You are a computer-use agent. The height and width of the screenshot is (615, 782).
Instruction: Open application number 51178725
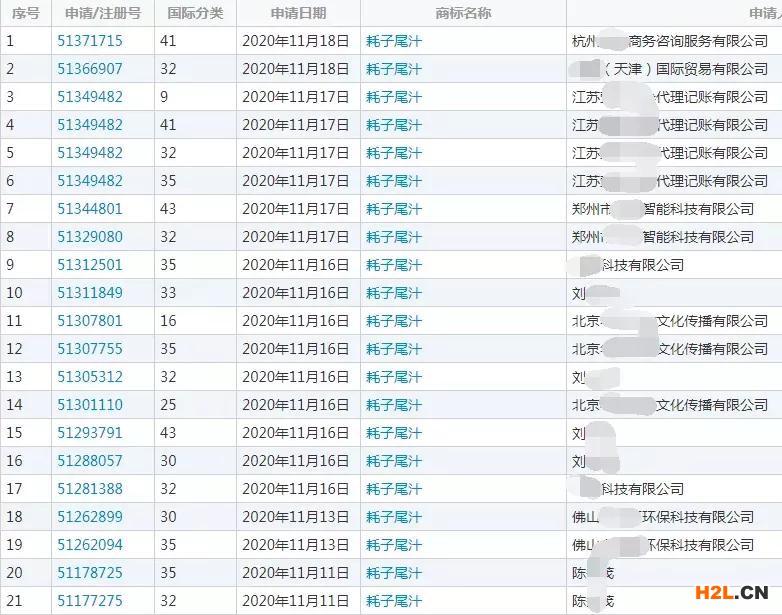90,573
